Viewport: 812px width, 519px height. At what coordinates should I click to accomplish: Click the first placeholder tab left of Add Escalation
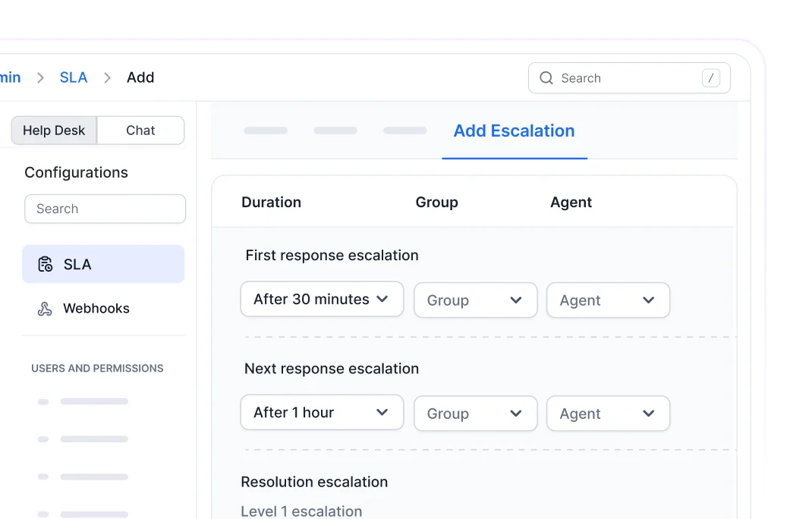tap(266, 130)
